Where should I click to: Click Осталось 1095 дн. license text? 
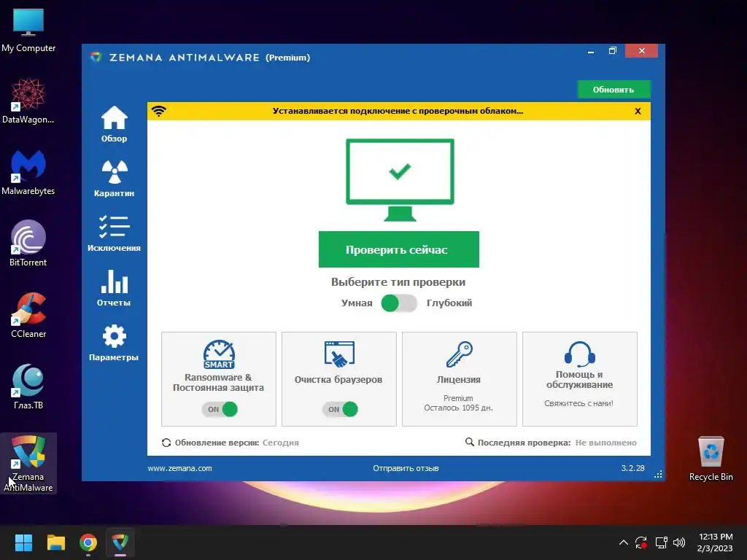point(458,408)
